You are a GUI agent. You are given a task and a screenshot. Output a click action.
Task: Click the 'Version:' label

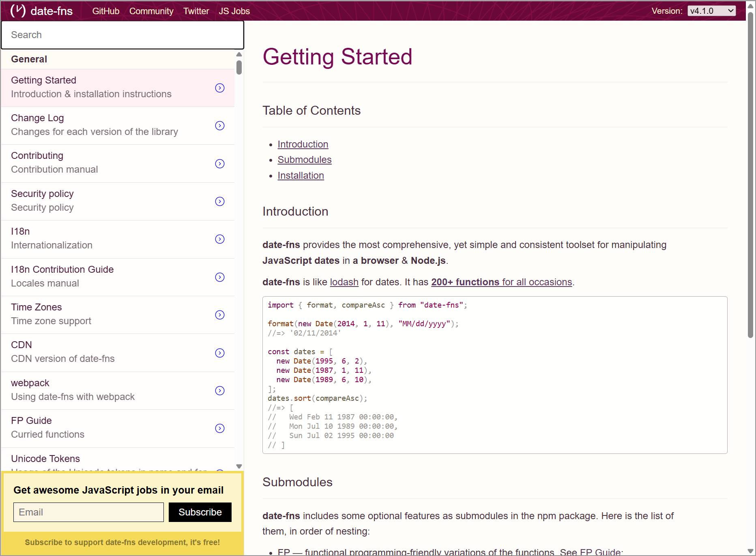pyautogui.click(x=667, y=11)
